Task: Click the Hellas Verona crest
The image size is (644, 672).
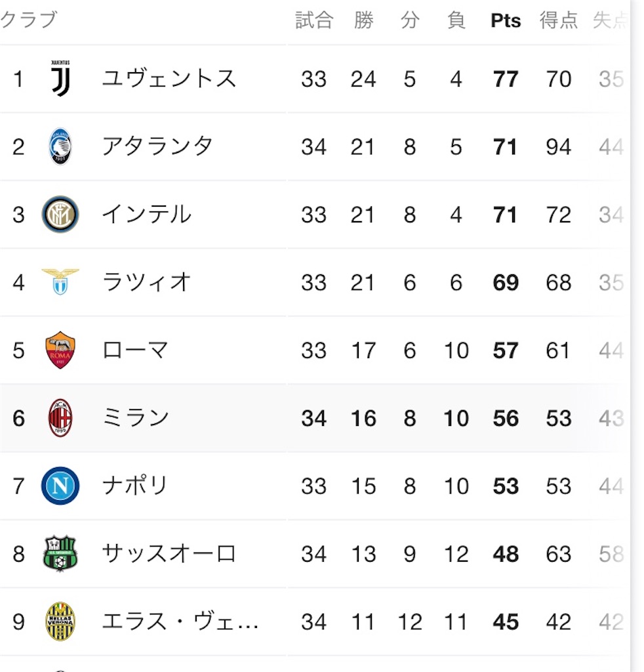Action: click(60, 621)
